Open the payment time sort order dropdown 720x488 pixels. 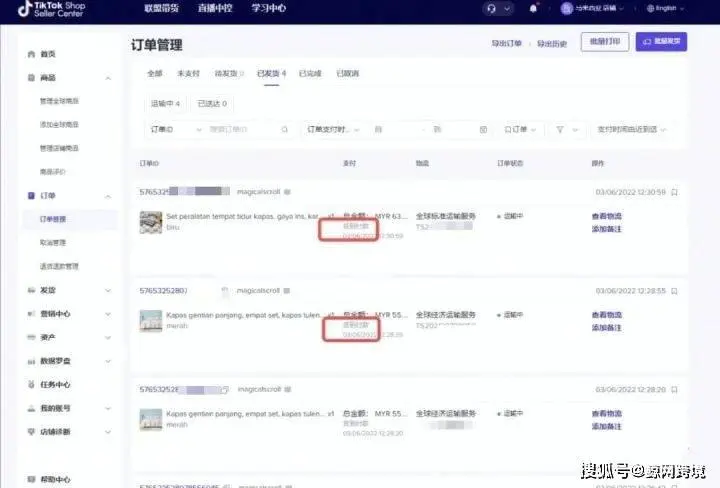coord(631,129)
